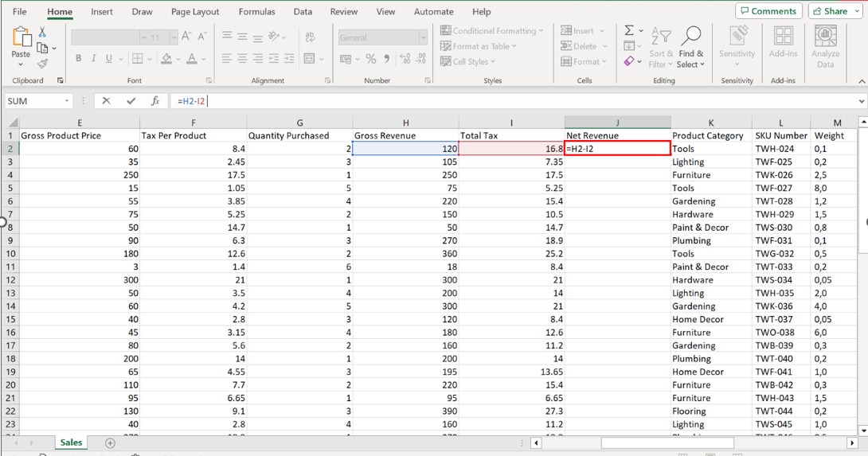The width and height of the screenshot is (868, 456).
Task: Select the Sales sheet tab
Action: 71,442
